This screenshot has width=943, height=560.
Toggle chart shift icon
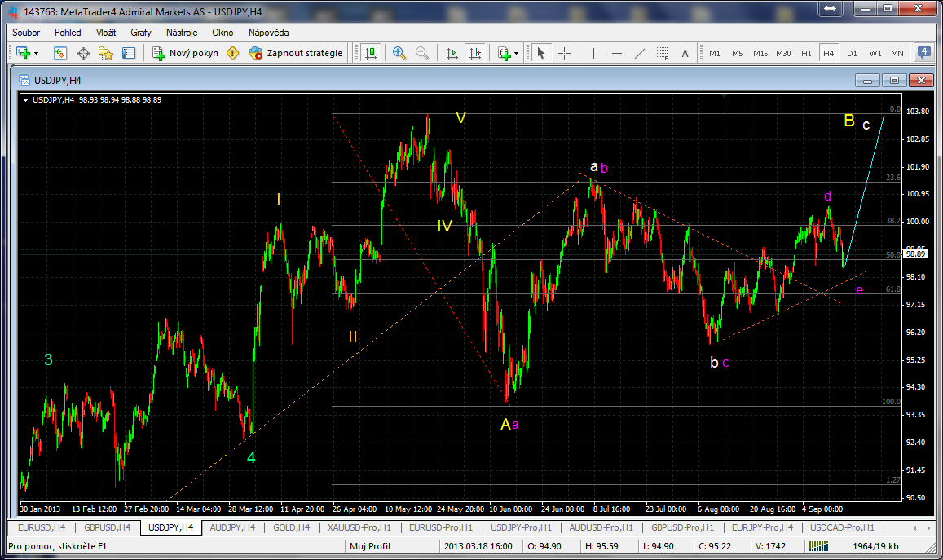click(x=475, y=53)
